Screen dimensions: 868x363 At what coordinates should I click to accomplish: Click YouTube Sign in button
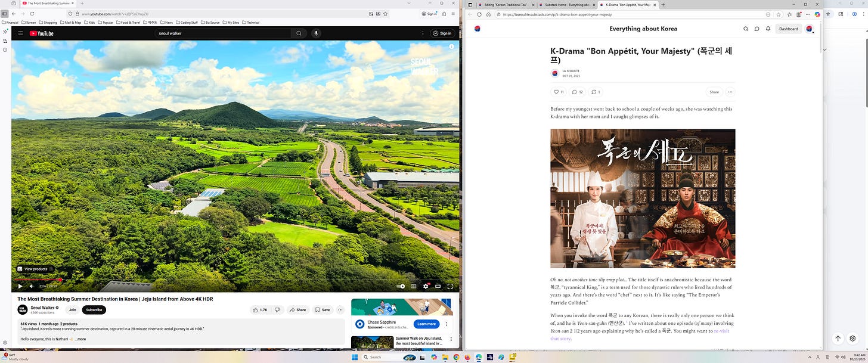click(x=442, y=33)
